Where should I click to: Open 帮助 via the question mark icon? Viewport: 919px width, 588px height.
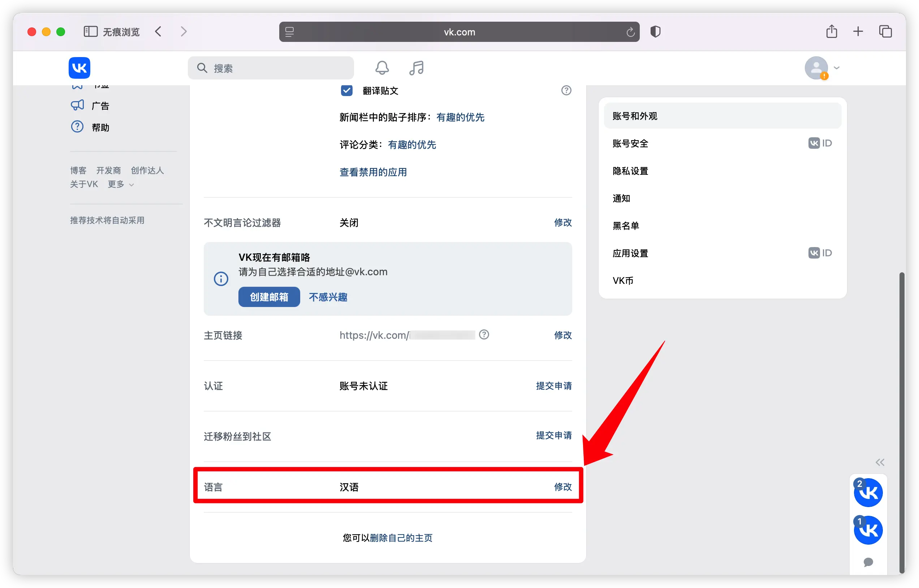77,126
